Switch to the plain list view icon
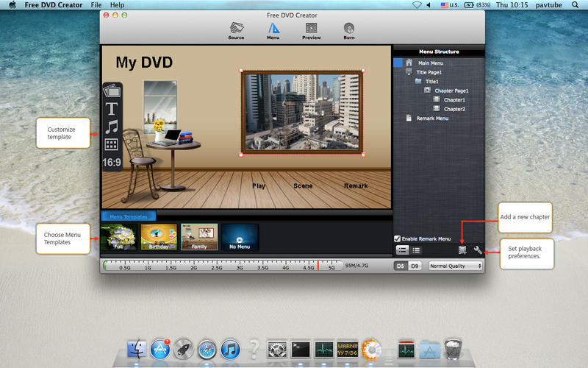 416,250
